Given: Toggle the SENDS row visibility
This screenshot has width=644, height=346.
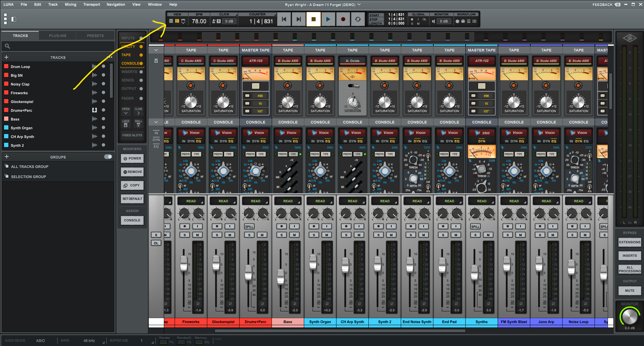Looking at the screenshot, I should tap(141, 80).
